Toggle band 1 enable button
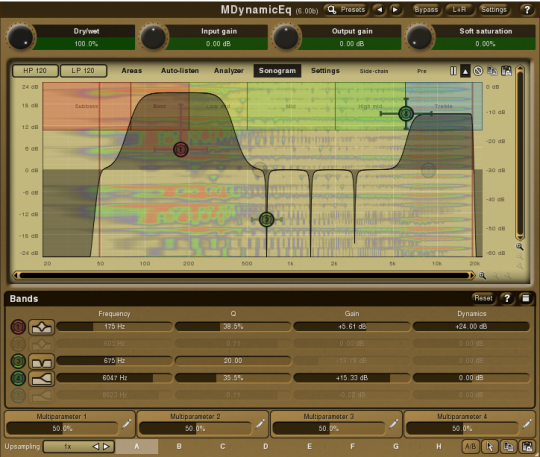The width and height of the screenshot is (540, 457). (x=18, y=327)
